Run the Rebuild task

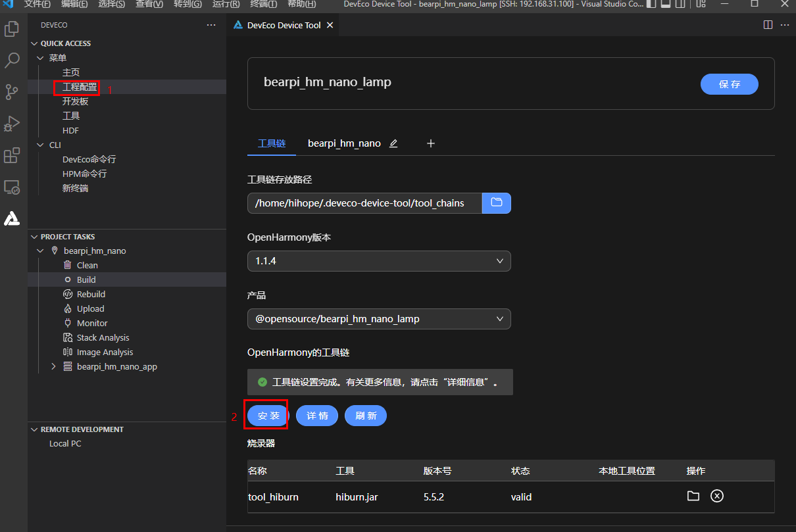(x=91, y=294)
